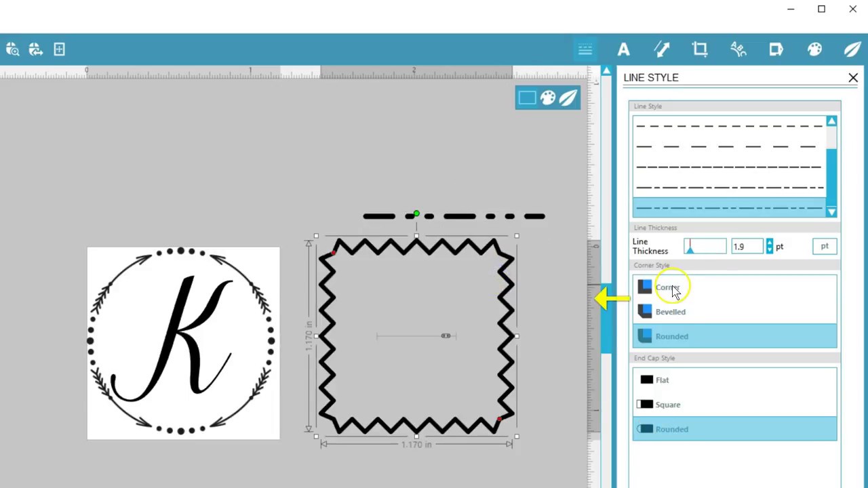The image size is (868, 488).
Task: Click the Line Thickness slider
Action: 705,246
